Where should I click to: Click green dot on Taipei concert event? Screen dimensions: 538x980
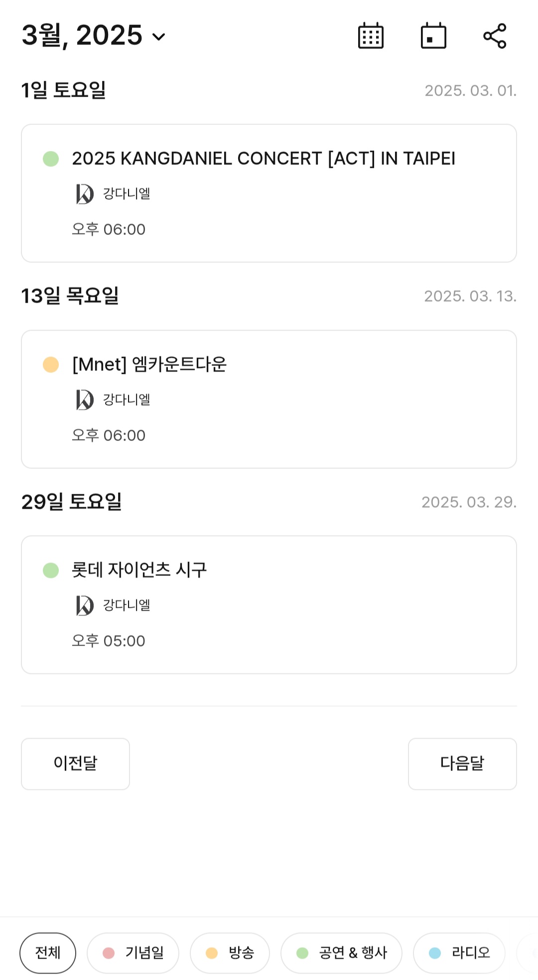51,159
